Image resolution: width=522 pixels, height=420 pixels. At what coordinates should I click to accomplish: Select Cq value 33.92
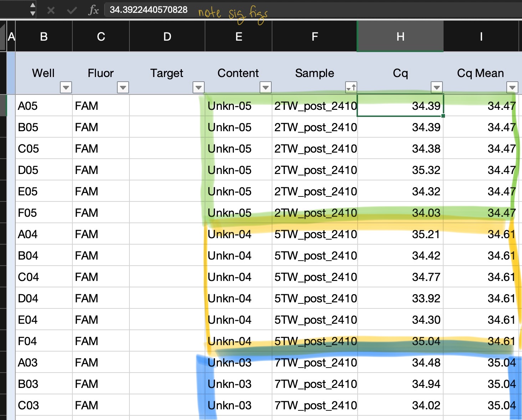[x=400, y=298]
